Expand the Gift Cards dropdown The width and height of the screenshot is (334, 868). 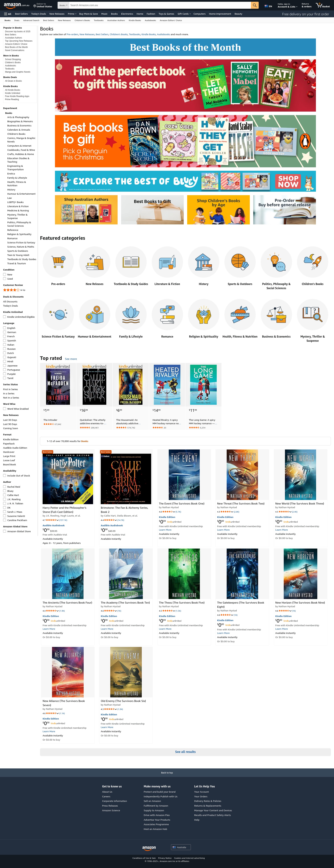[x=184, y=14]
